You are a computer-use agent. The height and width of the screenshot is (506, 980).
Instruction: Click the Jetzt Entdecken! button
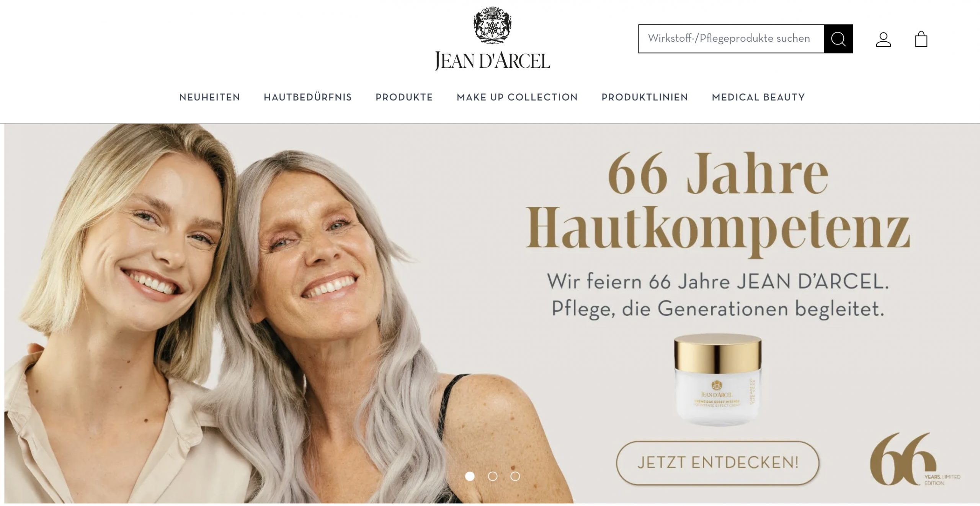pos(717,462)
